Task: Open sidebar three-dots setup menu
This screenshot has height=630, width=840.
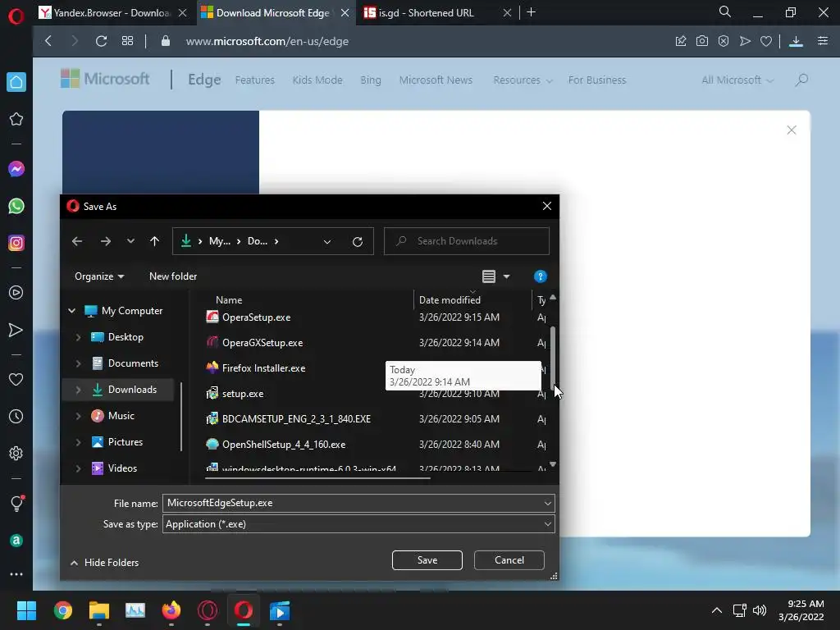Action: [x=16, y=574]
